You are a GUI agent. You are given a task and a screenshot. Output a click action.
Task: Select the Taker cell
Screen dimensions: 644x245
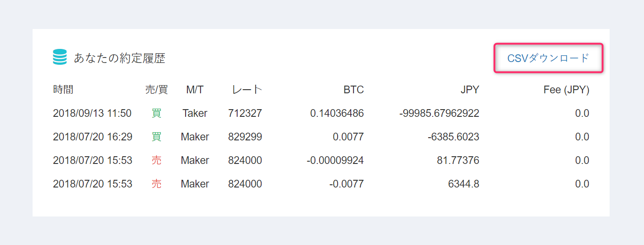click(x=195, y=113)
